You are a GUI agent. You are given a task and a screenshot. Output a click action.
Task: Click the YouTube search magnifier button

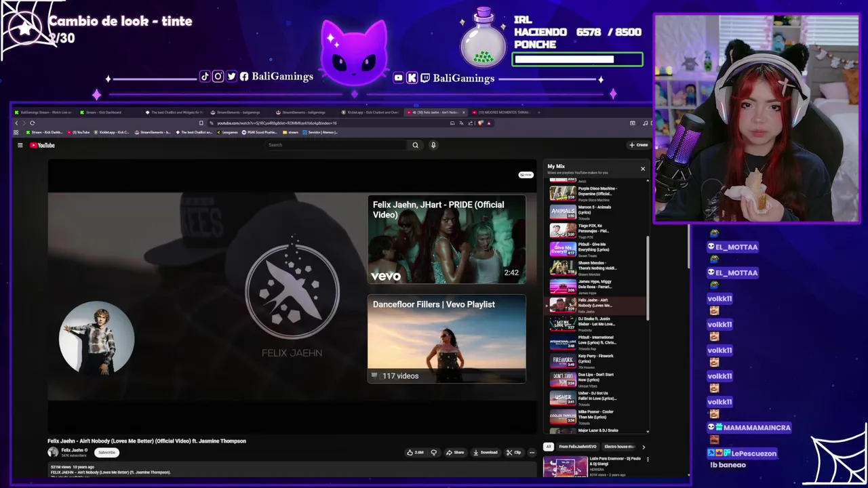click(x=415, y=145)
